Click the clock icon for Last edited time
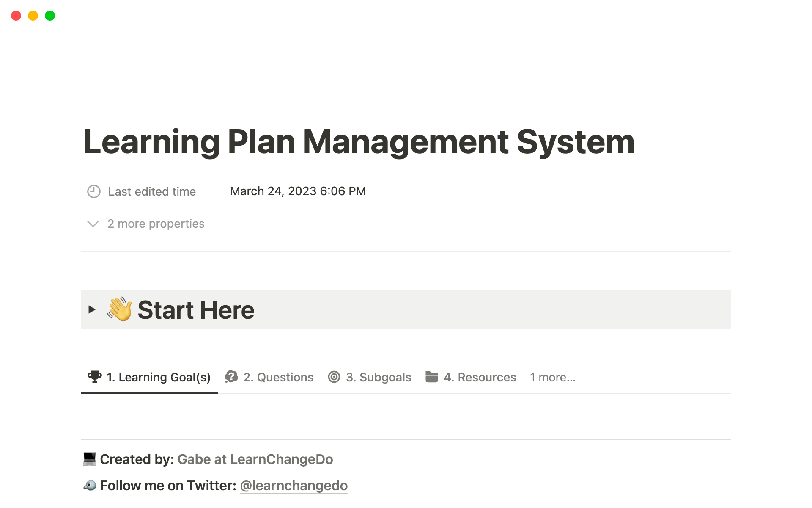 93,191
